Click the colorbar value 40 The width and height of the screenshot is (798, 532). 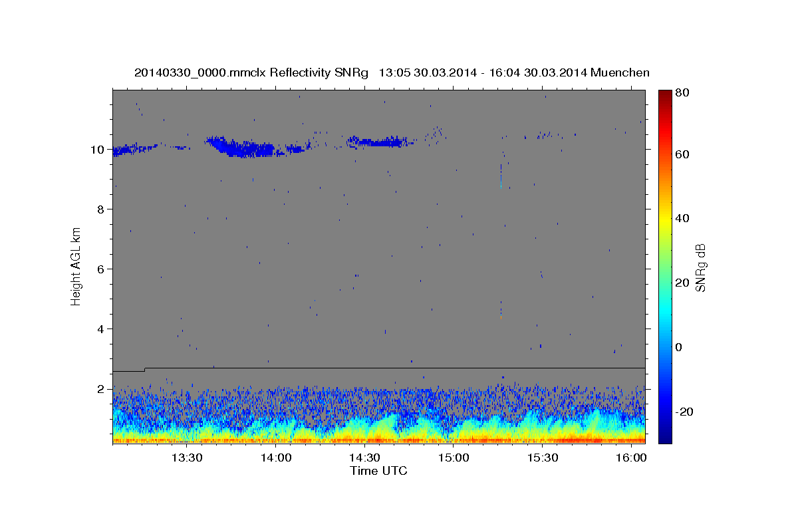(x=684, y=218)
